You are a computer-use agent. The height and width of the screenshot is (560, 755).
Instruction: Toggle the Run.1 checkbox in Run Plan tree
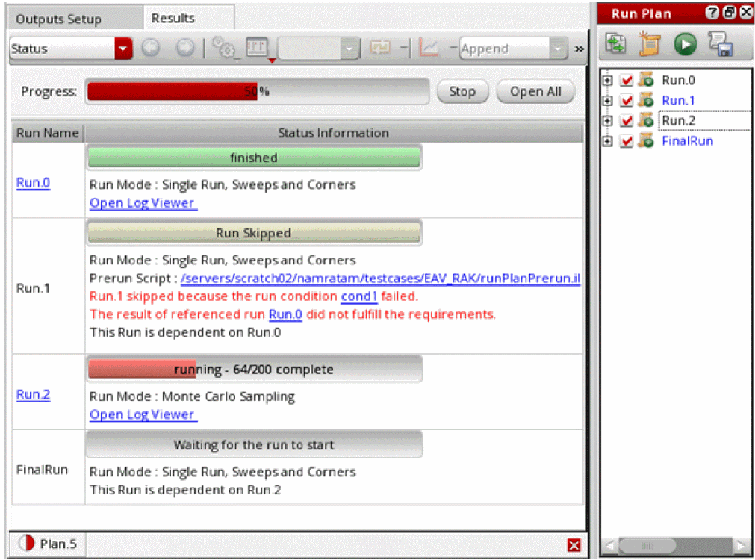tap(627, 101)
